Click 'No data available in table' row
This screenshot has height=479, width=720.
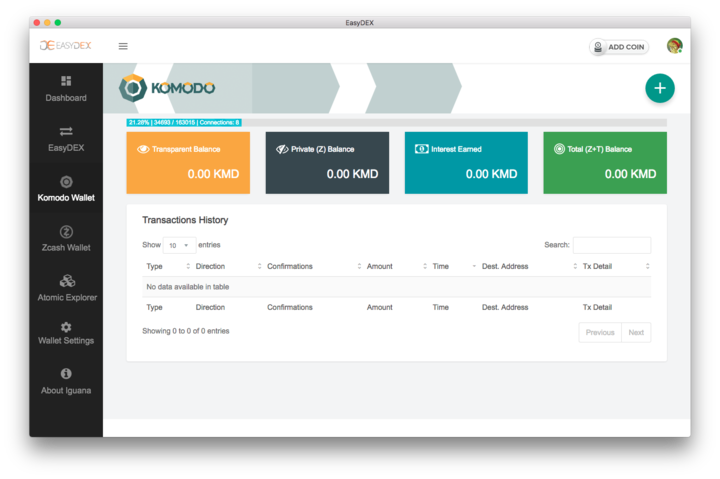pos(397,287)
